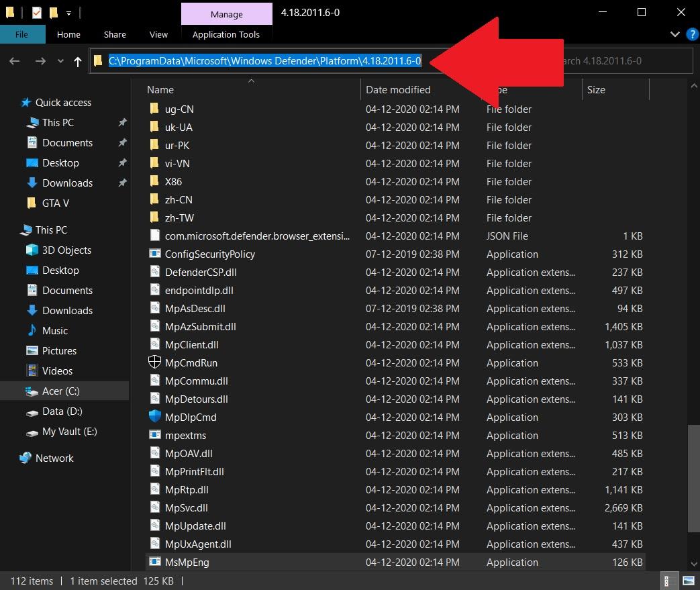Select the MpAsDesc.dll file
The image size is (700, 590).
(195, 308)
